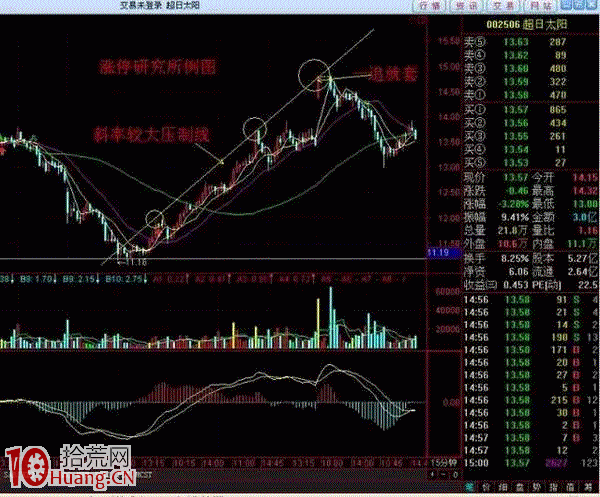Switch to the 价 tab
This screenshot has height=497, width=600.
[486, 487]
